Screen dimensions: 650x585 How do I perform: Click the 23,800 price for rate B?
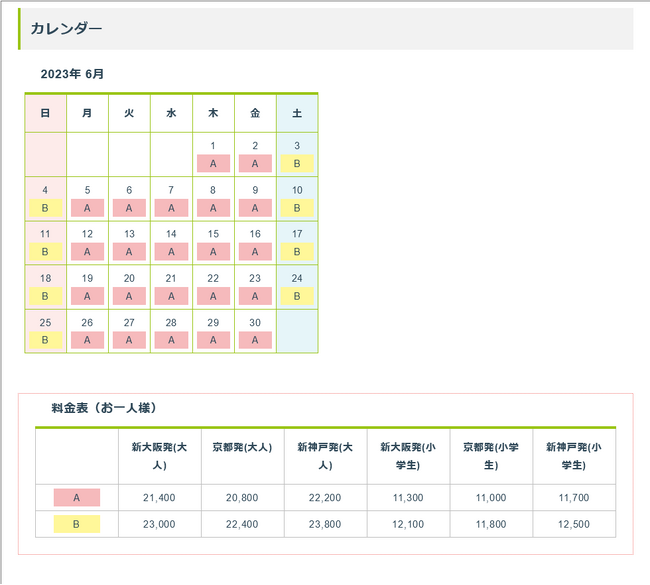[x=325, y=524]
